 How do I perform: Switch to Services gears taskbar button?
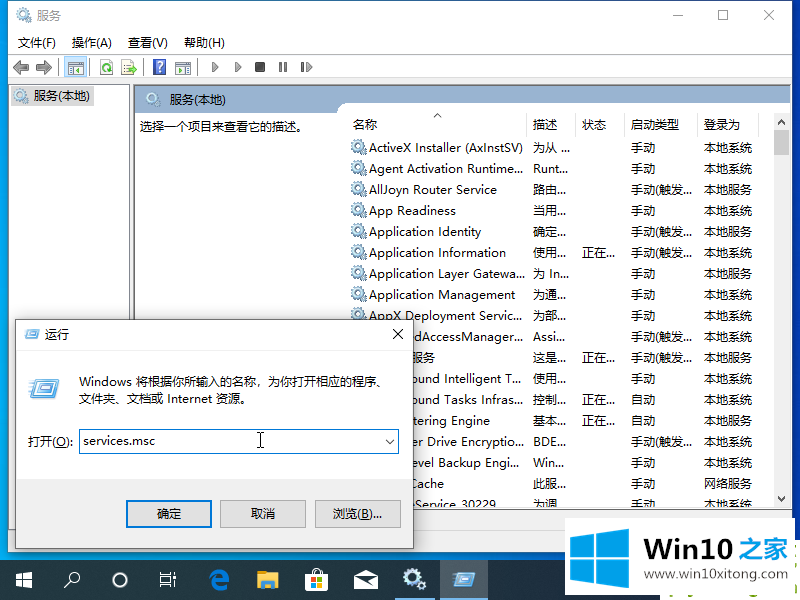point(414,580)
